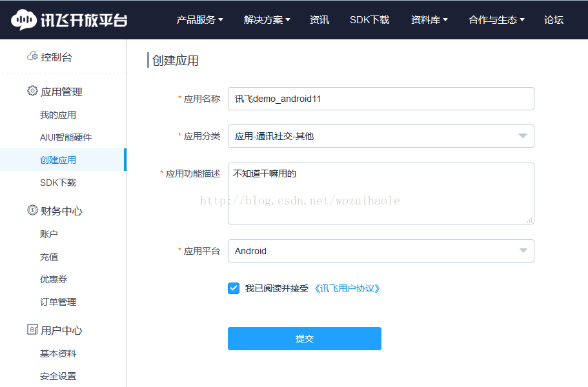Expand the 解决方案 menu
This screenshot has width=588, height=387.
(267, 19)
